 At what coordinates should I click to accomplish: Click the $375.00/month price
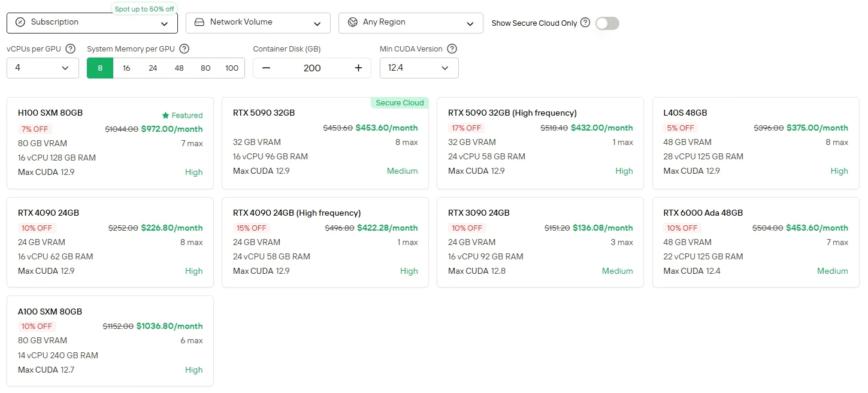pos(818,128)
